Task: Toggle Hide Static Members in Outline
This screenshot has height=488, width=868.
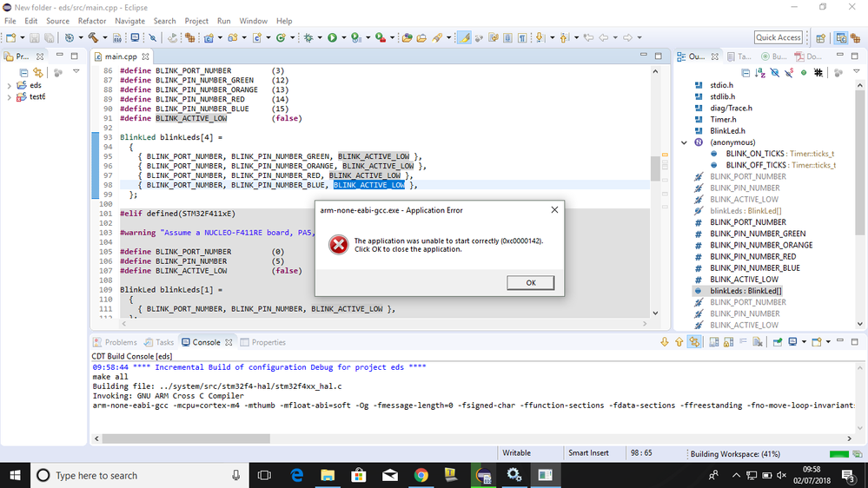Action: coord(789,72)
